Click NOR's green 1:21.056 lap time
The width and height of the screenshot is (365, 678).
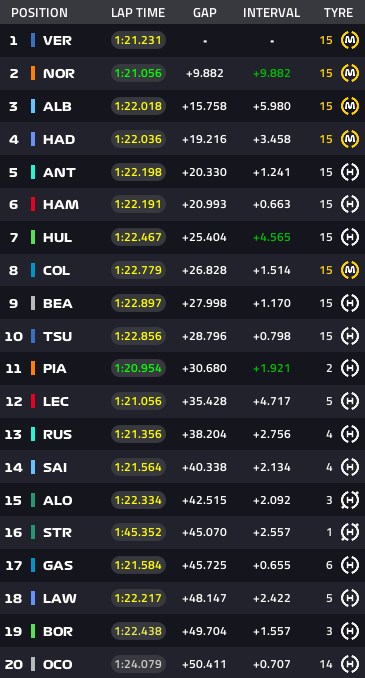tap(138, 73)
